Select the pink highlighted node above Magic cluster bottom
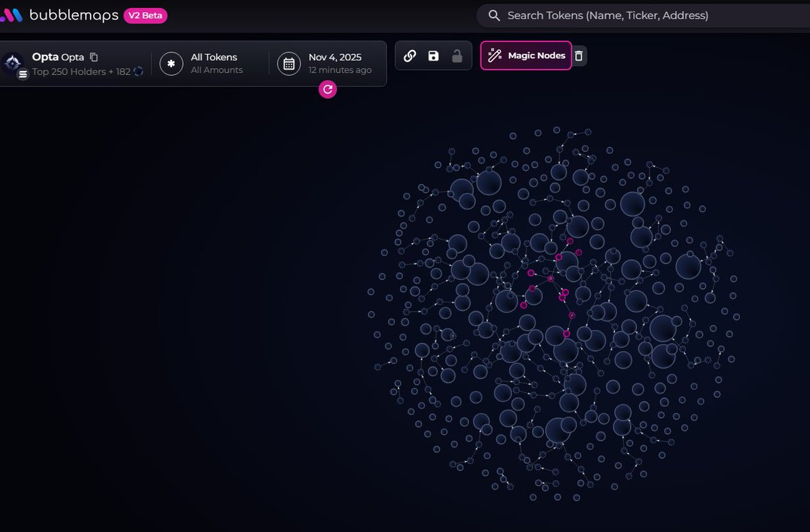 pyautogui.click(x=572, y=315)
